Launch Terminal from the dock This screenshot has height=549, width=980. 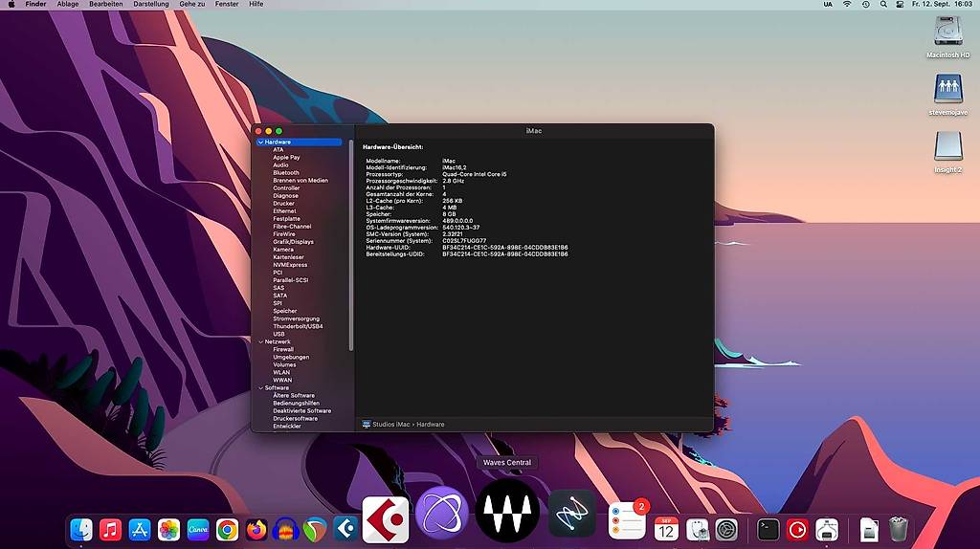pos(768,530)
